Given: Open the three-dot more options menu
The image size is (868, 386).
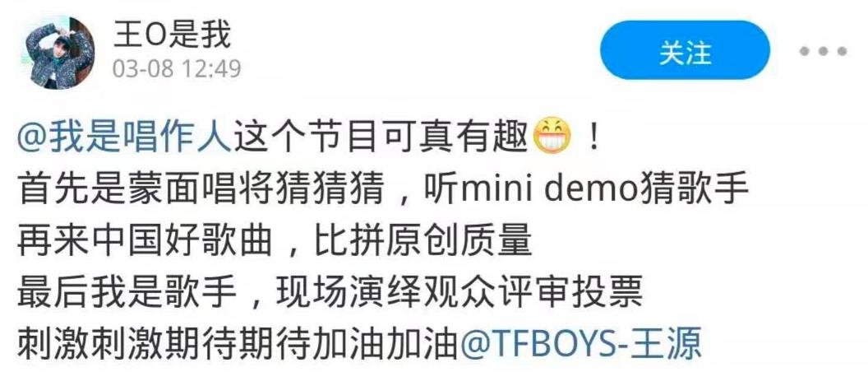Looking at the screenshot, I should pyautogui.click(x=823, y=52).
